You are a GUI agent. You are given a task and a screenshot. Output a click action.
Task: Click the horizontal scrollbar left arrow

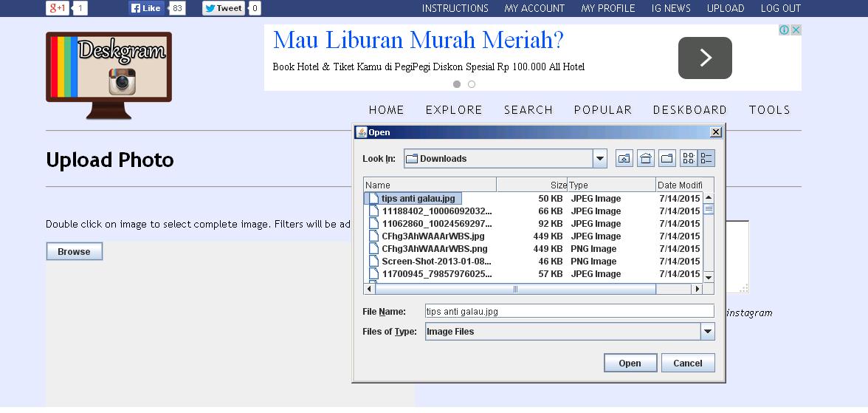coord(369,289)
